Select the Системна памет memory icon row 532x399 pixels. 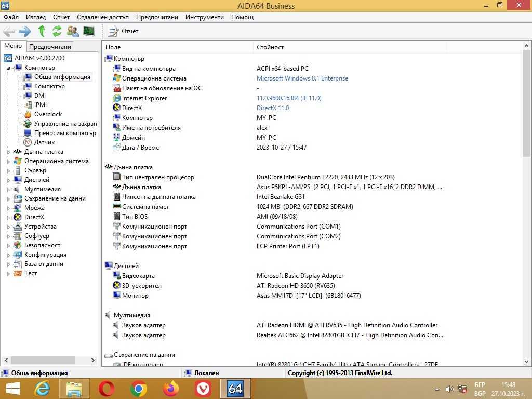click(117, 206)
